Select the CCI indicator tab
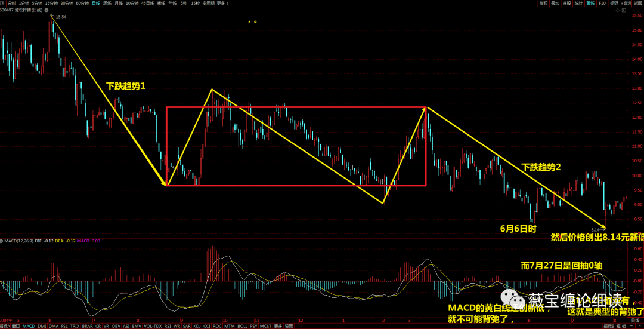The width and height of the screenshot is (644, 329). 207,326
